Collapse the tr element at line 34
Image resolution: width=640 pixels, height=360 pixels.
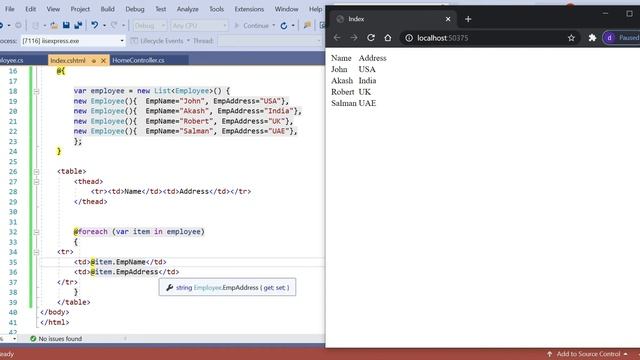[x=36, y=252]
